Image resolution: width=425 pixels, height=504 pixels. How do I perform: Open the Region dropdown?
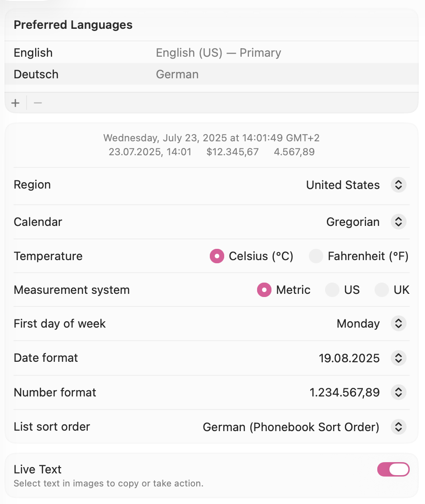click(x=398, y=185)
